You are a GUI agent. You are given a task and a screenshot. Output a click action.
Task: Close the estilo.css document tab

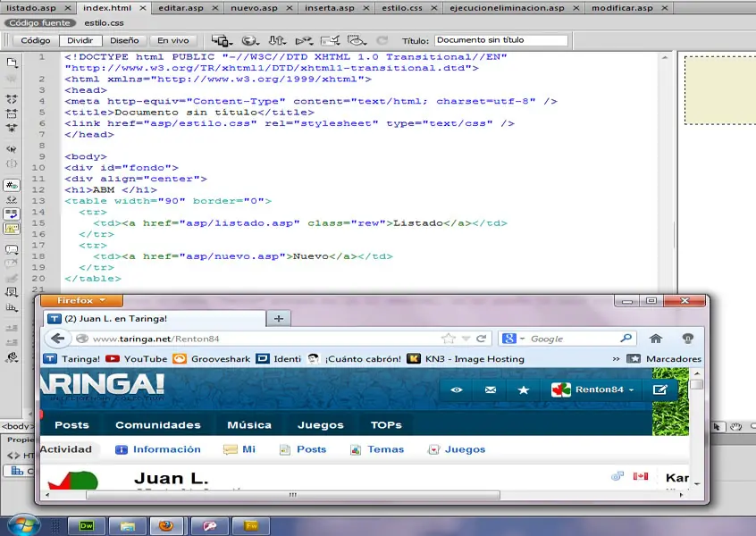click(434, 8)
